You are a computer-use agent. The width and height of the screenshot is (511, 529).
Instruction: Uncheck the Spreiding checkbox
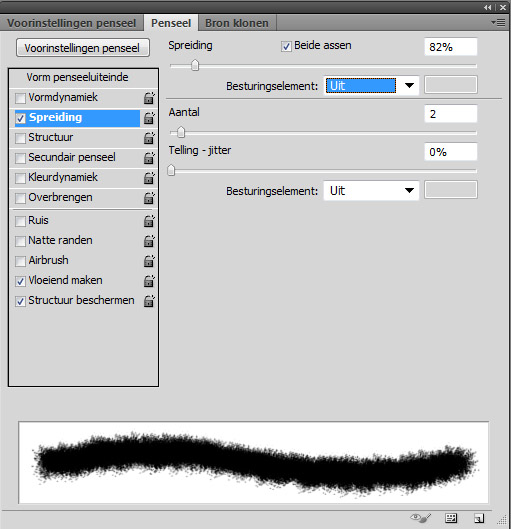click(x=20, y=118)
